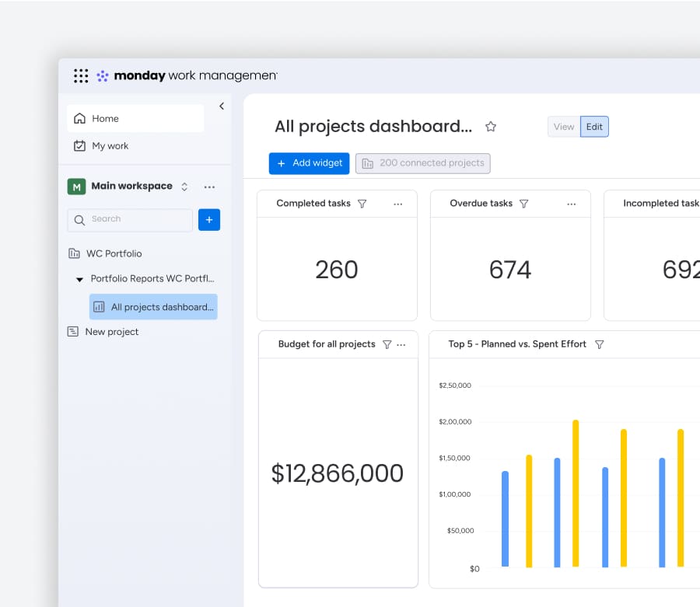The height and width of the screenshot is (607, 700).
Task: Open the Main workspace switcher chevron
Action: 184,187
